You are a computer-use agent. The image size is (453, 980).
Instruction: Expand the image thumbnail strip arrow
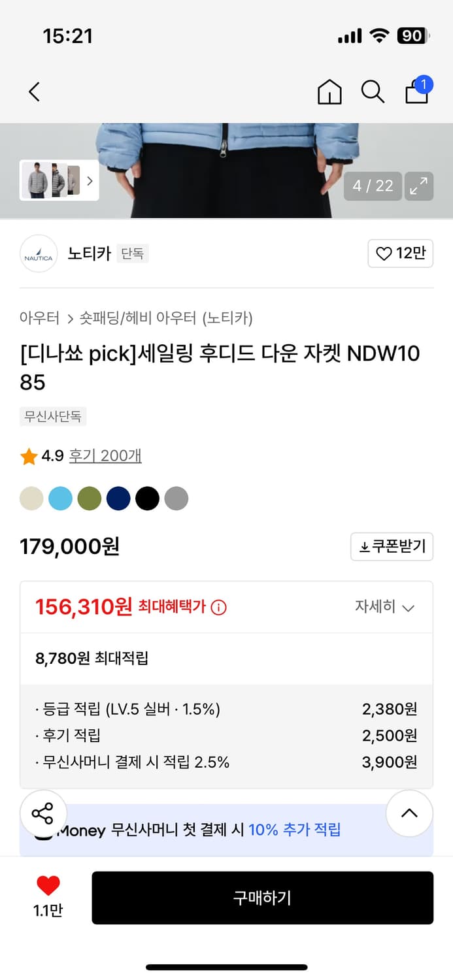click(90, 180)
